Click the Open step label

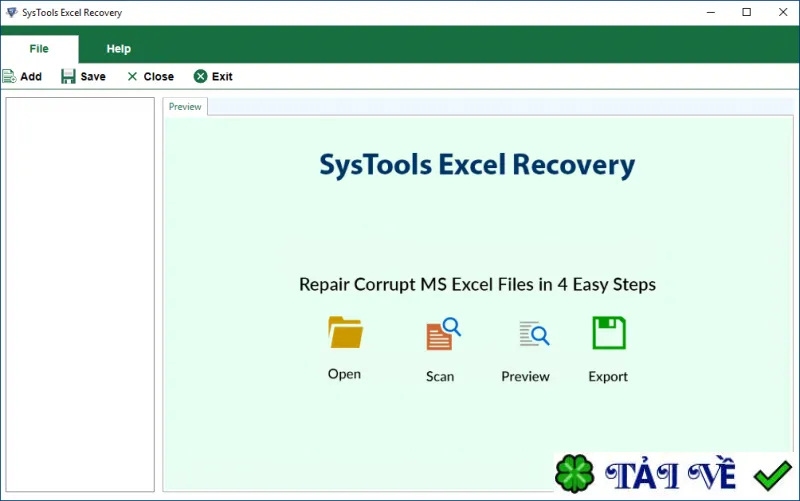[344, 374]
